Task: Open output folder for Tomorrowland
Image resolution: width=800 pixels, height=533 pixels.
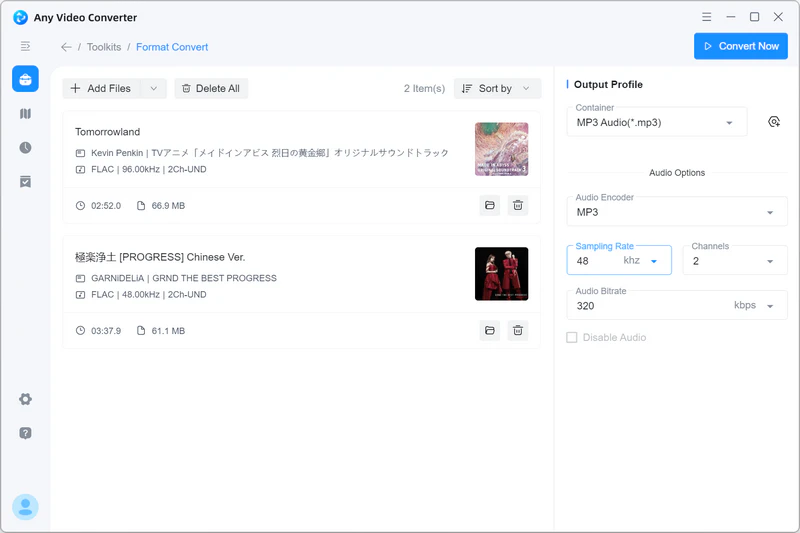Action: pos(490,205)
